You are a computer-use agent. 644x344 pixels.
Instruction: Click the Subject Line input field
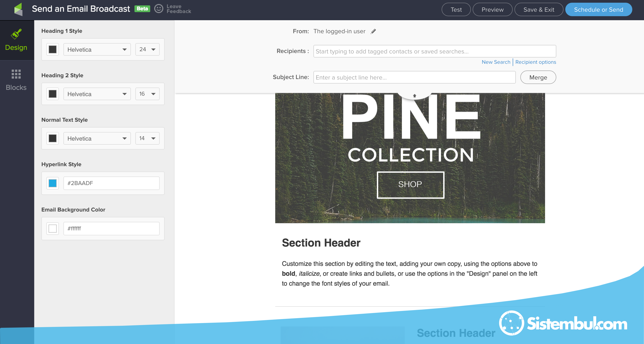(x=414, y=77)
